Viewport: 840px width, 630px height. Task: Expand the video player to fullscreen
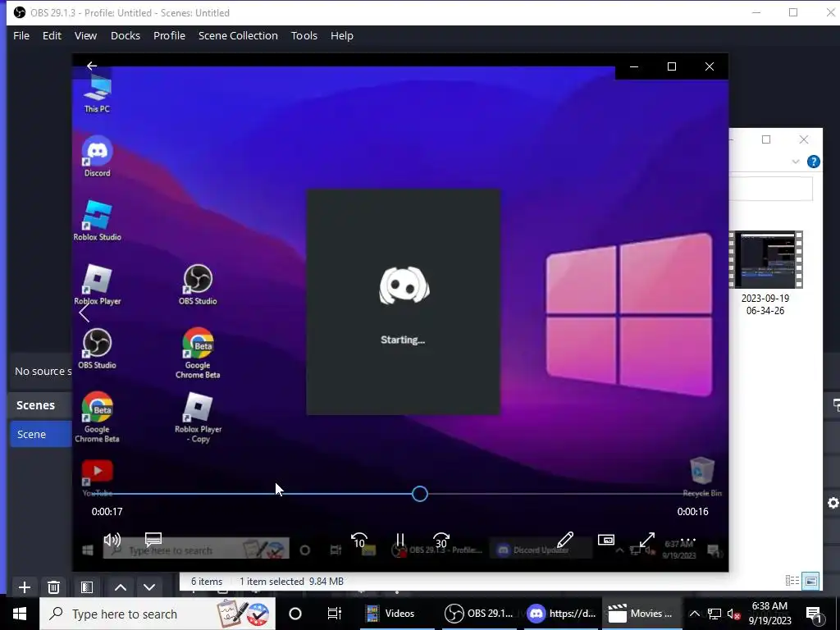(x=646, y=540)
